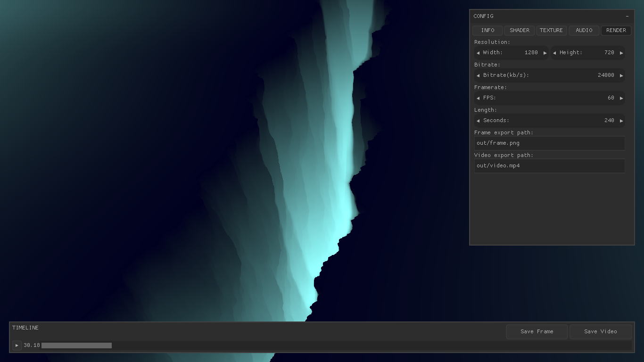Click the frame export path field

click(549, 143)
